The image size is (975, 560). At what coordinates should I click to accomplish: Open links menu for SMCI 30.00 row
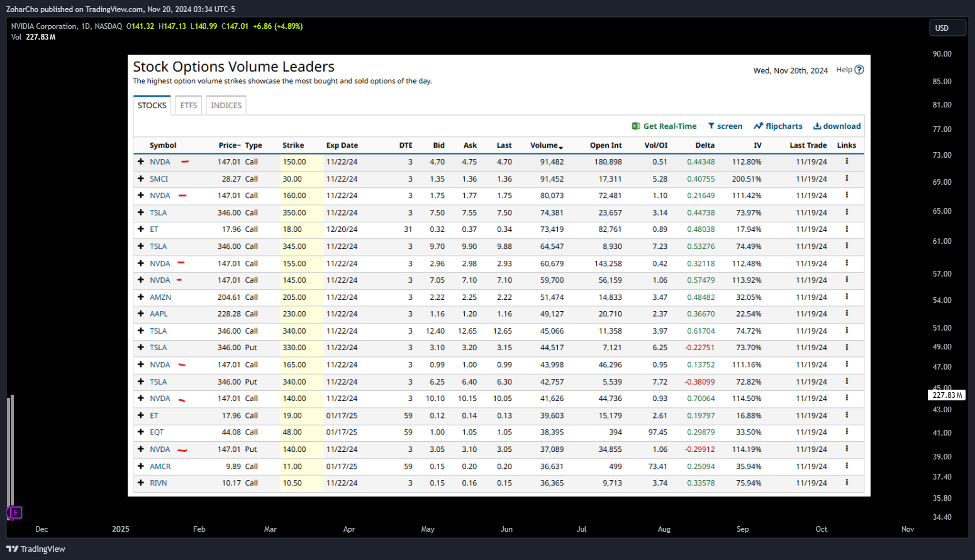(x=847, y=178)
